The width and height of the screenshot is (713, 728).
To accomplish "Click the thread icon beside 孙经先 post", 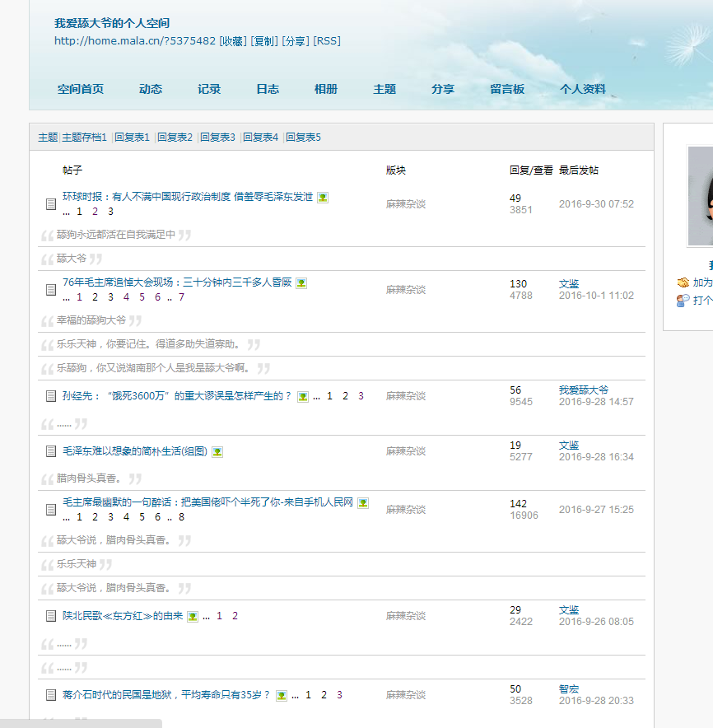I will (51, 396).
